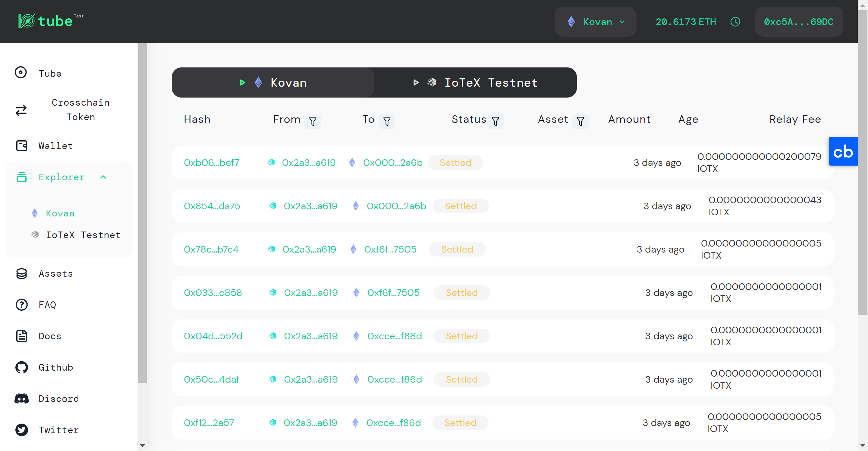Open the Kovan network dropdown in header
868x451 pixels.
click(x=596, y=22)
